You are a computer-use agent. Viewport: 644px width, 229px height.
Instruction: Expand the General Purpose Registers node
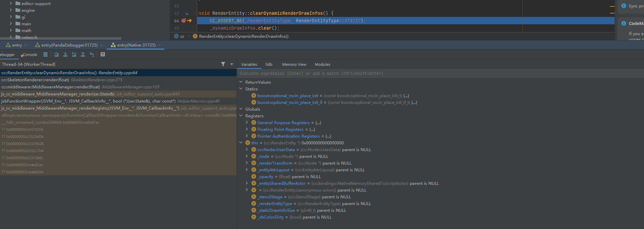(x=247, y=122)
